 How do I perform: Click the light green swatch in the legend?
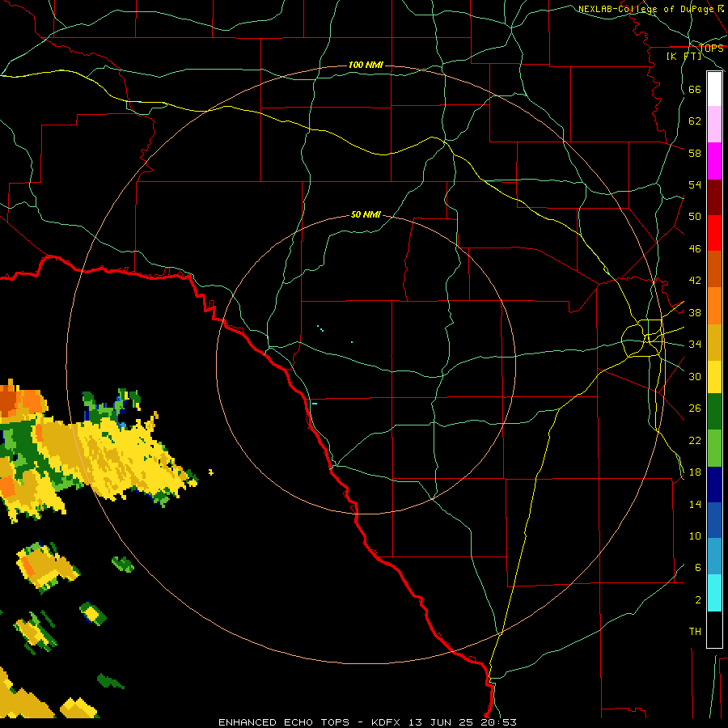pyautogui.click(x=714, y=448)
